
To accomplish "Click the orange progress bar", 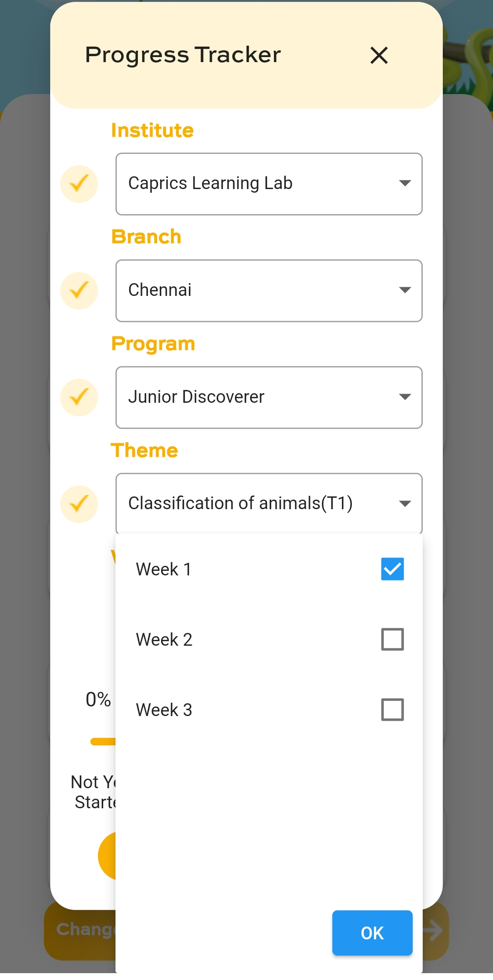I will point(103,742).
